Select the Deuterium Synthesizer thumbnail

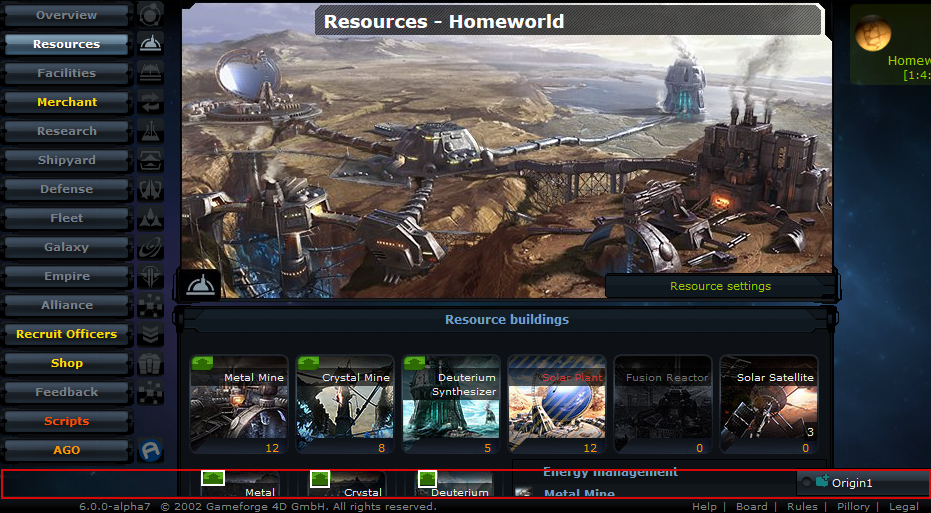[x=451, y=405]
